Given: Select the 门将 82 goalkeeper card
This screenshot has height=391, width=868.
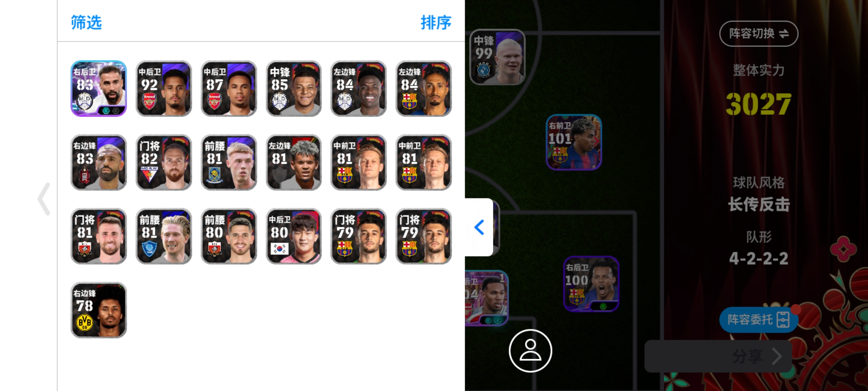Looking at the screenshot, I should 164,162.
